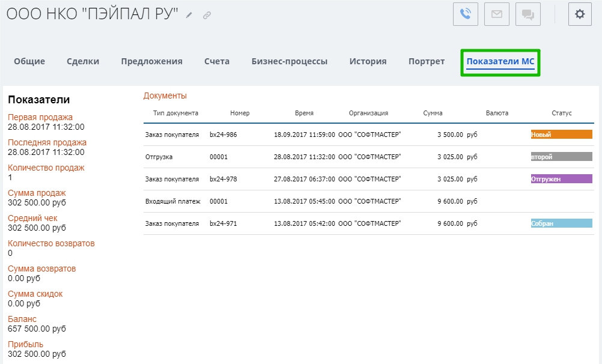Viewport: 602px width, 364px height.
Task: Switch to the История tab
Action: click(368, 61)
